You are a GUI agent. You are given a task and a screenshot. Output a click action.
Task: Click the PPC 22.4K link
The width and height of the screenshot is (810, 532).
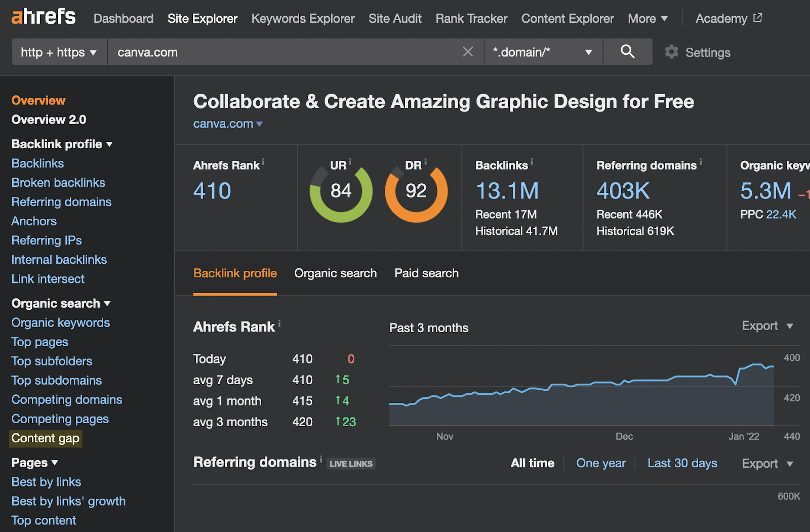pos(780,214)
